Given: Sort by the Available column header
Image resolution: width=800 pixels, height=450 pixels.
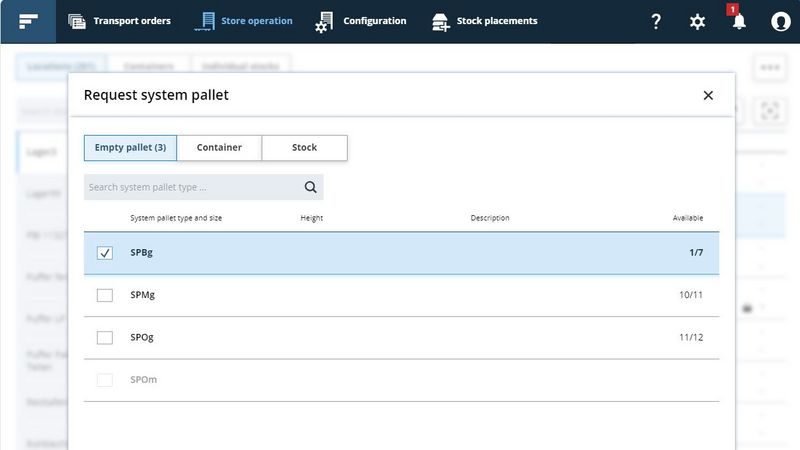Looking at the screenshot, I should point(687,218).
